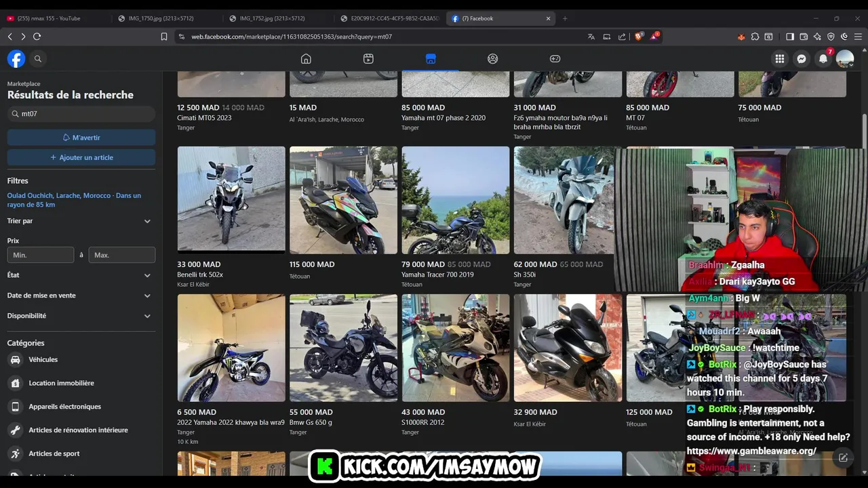
Task: Open Facebook search magnifier next to logo
Action: (x=38, y=59)
